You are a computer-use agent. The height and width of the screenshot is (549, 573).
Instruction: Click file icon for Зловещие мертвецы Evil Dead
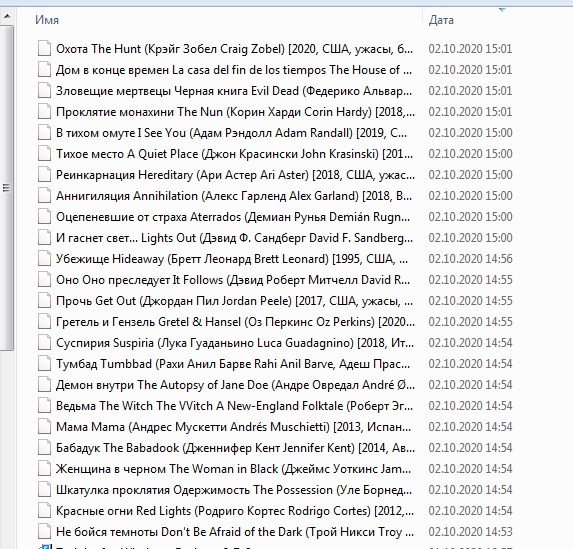[x=45, y=91]
